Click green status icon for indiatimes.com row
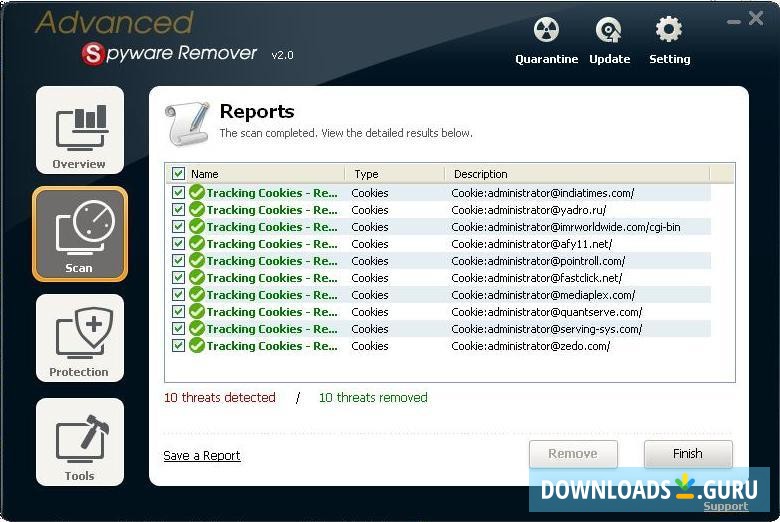The image size is (780, 522). [x=197, y=192]
